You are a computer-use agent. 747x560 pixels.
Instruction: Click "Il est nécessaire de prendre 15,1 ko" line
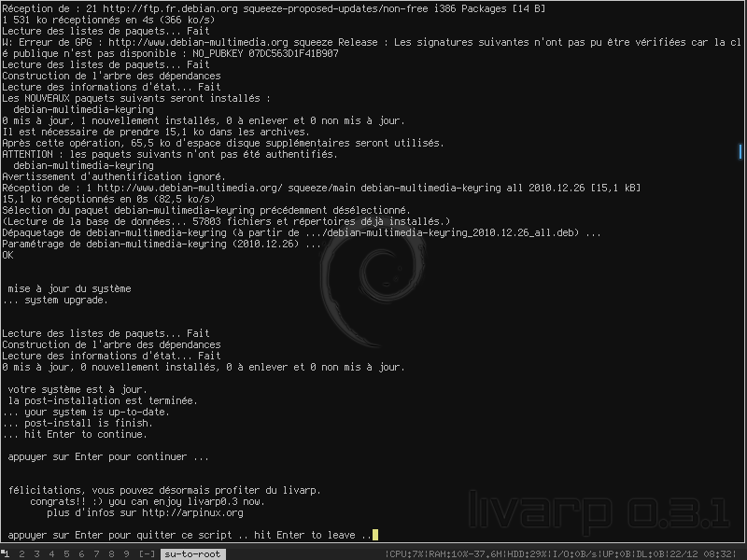(x=156, y=132)
